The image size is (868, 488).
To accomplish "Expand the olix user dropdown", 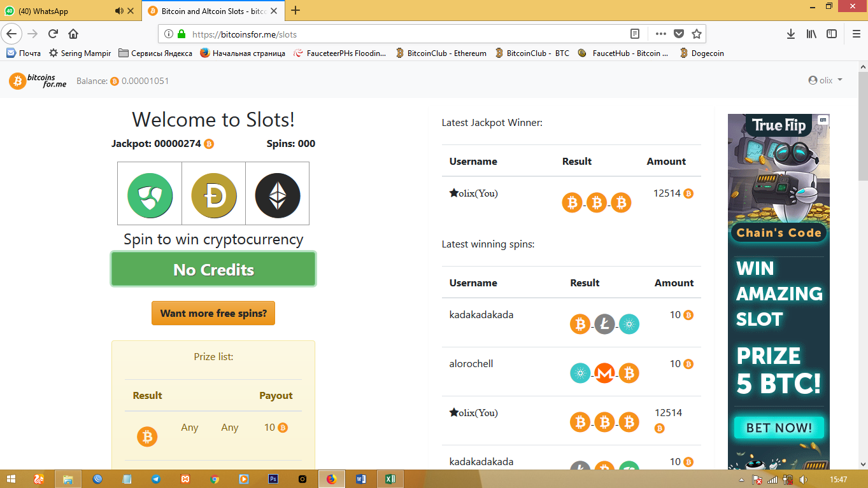I will (x=825, y=81).
